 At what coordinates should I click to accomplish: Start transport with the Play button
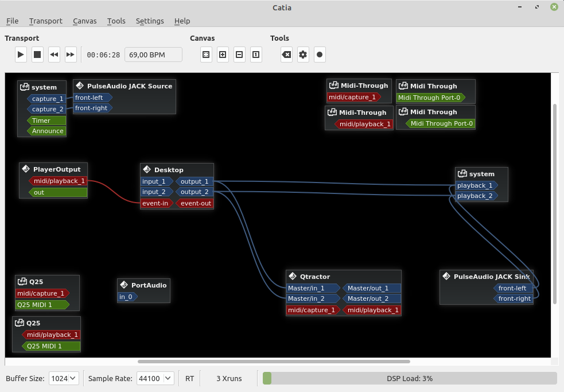21,55
